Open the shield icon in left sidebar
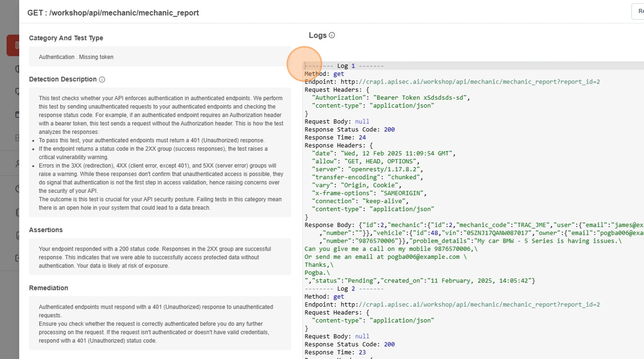644x359 pixels. pos(17,69)
